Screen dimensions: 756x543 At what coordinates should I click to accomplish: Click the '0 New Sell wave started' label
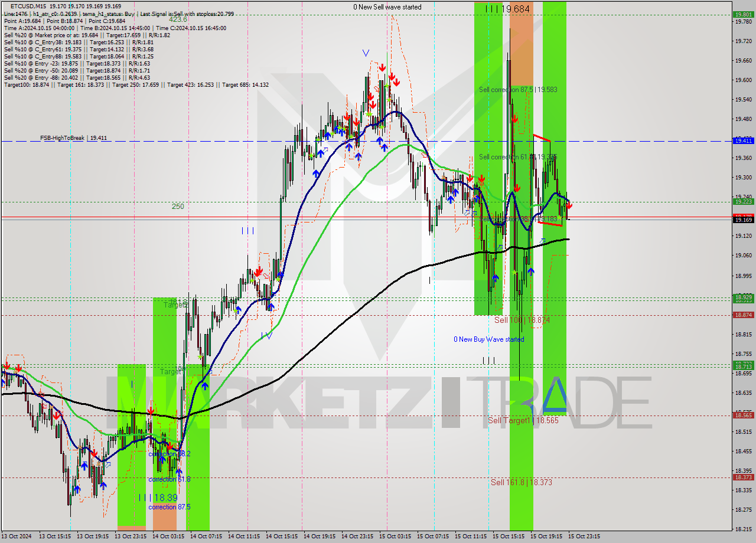pos(387,7)
